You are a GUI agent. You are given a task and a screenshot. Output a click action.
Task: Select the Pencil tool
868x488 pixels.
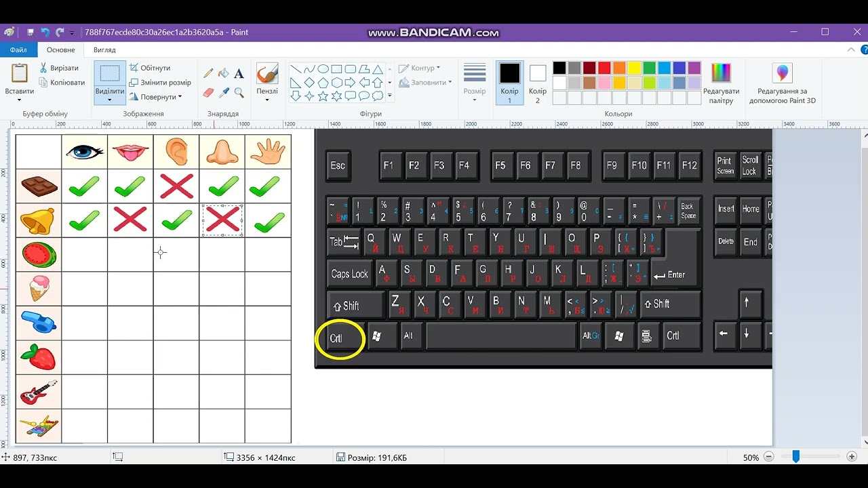208,73
